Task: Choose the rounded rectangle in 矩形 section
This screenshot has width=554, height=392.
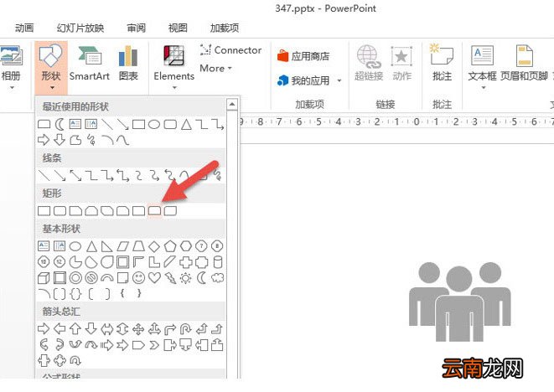Action: pos(60,211)
